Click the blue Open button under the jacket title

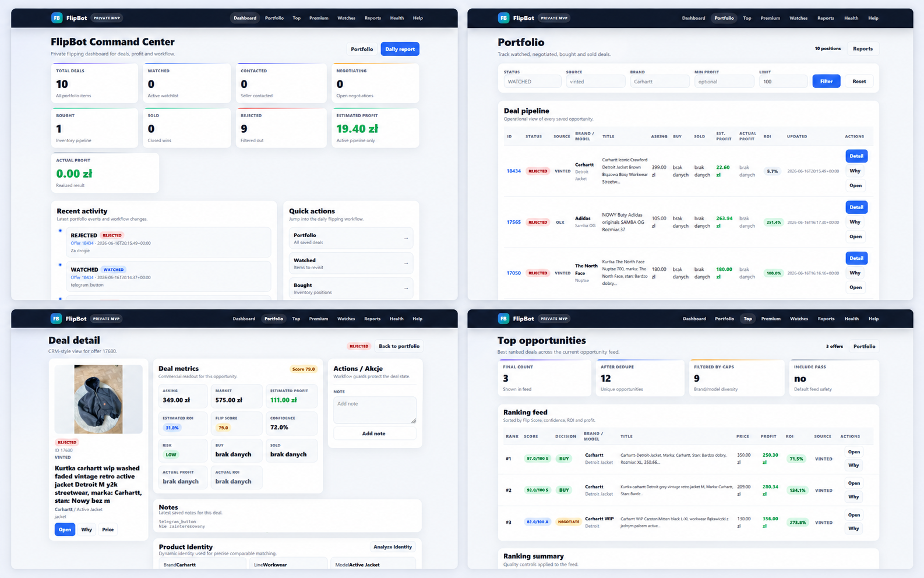pos(65,530)
